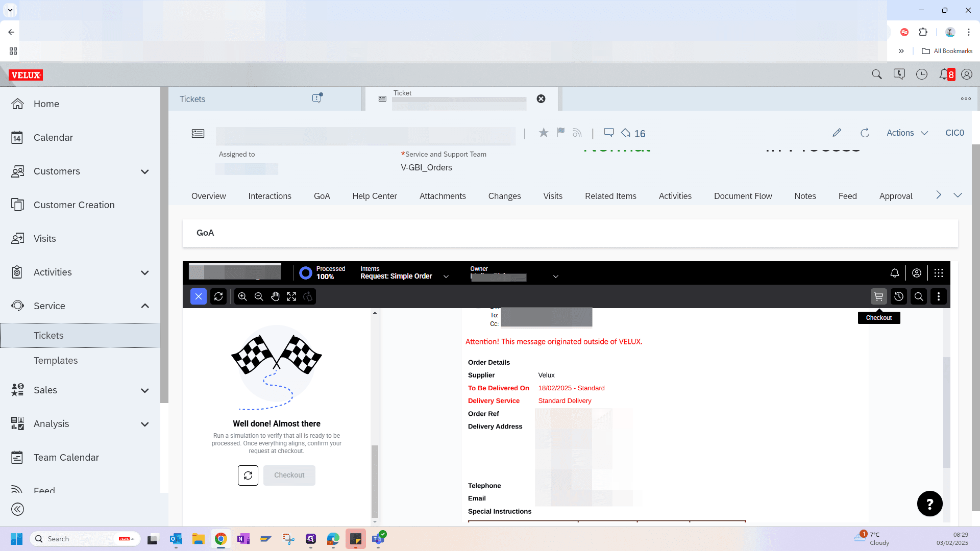Click the zoom in magnifier icon

pos(242,296)
